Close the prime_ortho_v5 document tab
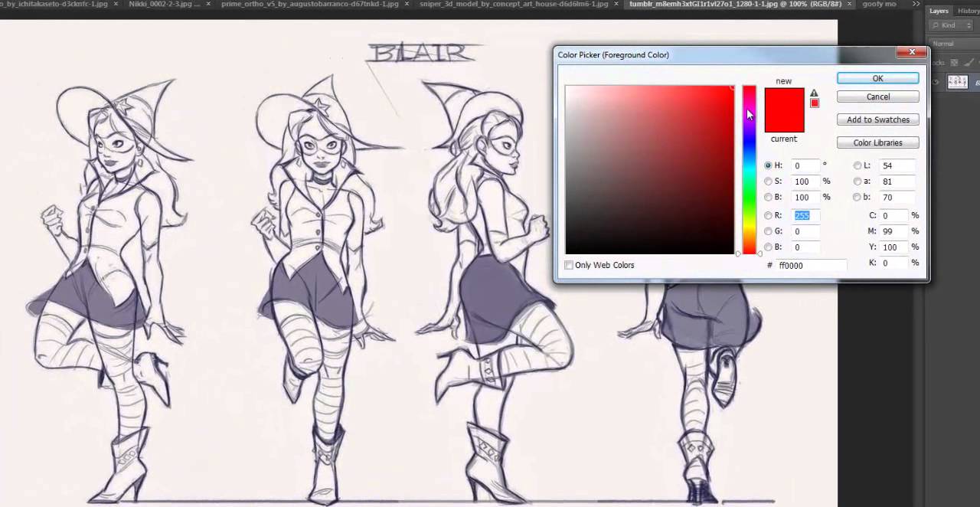 tap(407, 4)
